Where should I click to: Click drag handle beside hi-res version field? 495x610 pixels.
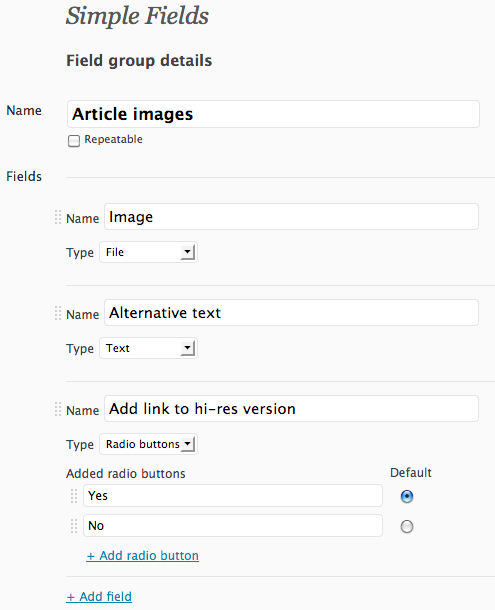pos(58,409)
